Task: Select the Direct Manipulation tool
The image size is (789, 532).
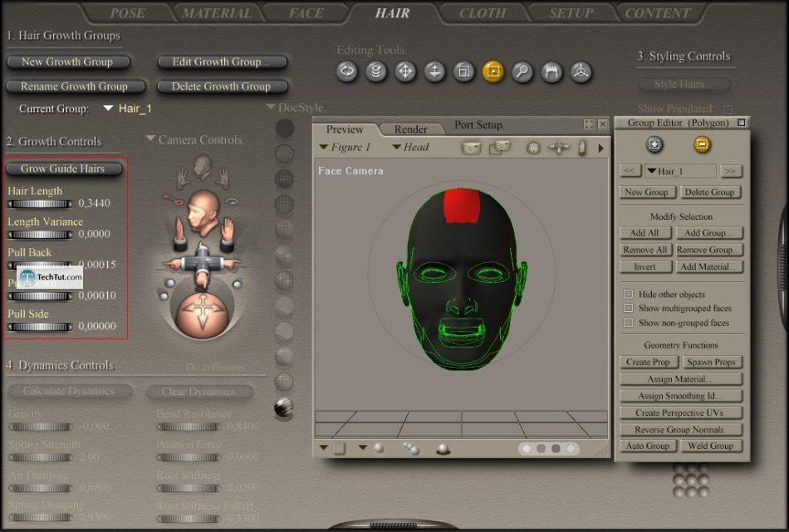Action: point(581,71)
